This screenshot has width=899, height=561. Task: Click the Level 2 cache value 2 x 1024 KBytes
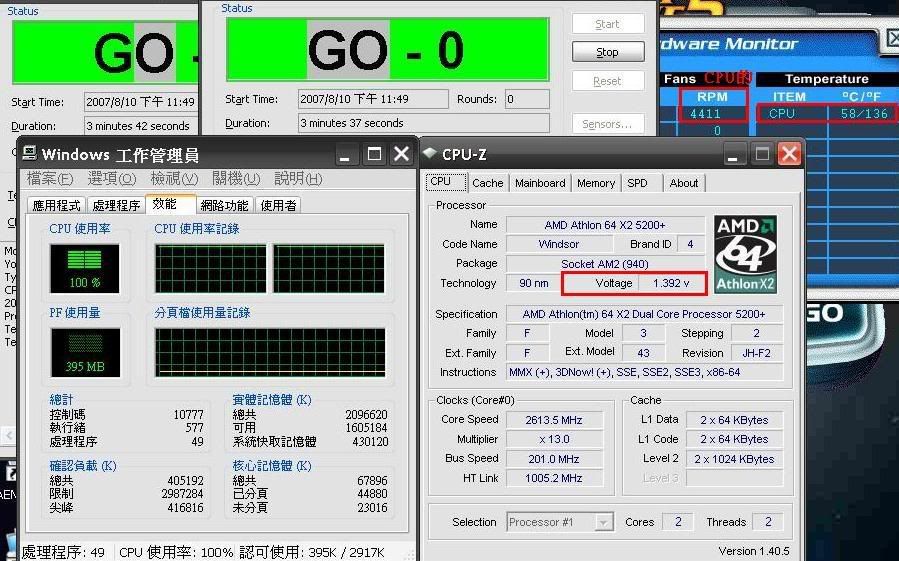(734, 459)
